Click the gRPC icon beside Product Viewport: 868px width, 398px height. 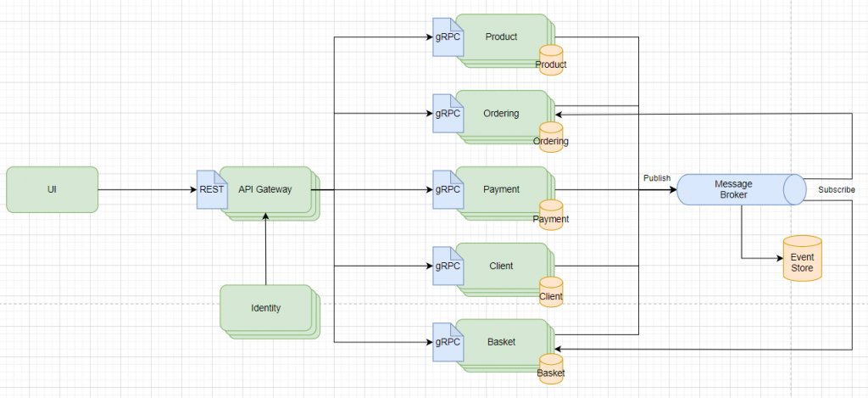[448, 37]
